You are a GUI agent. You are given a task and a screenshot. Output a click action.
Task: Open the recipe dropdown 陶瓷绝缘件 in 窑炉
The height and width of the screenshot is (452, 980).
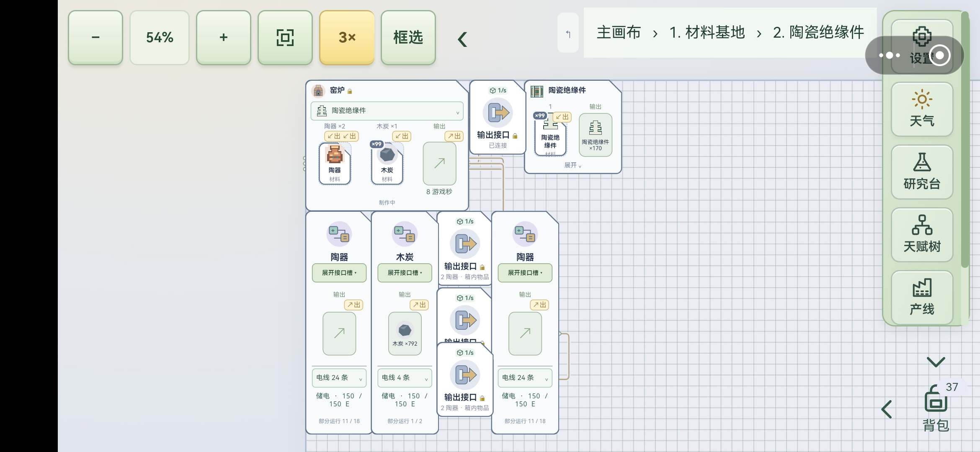coord(387,111)
